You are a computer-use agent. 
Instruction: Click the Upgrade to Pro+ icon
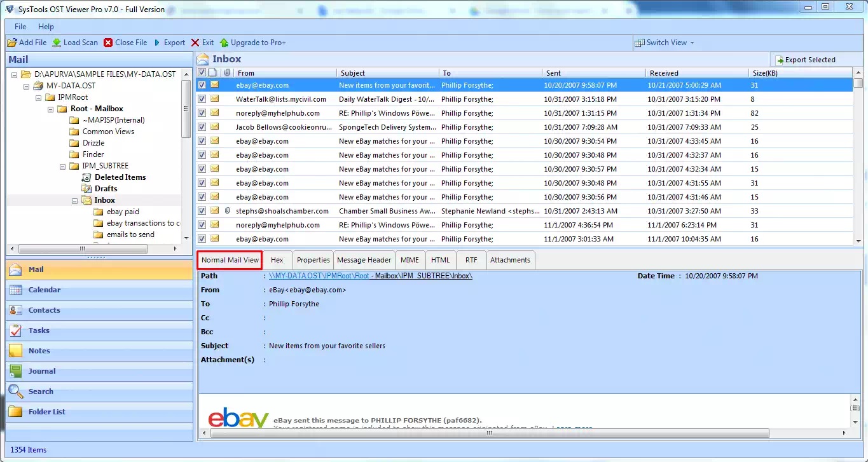pos(224,43)
